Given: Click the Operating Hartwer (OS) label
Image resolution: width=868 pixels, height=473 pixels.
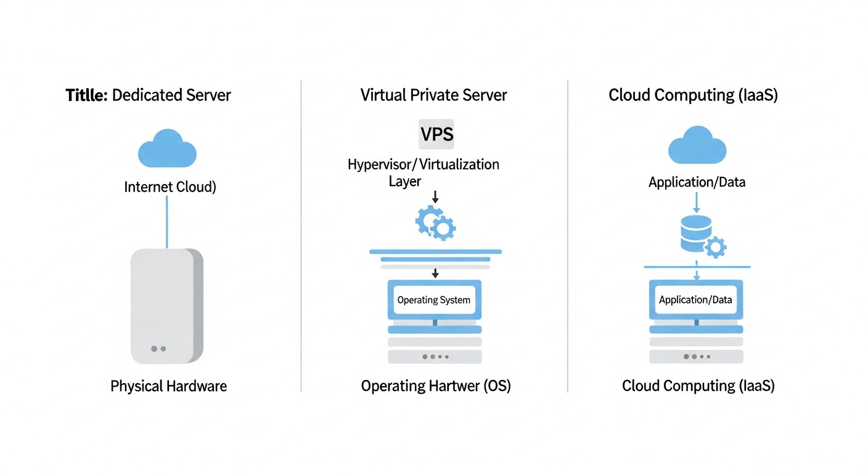Looking at the screenshot, I should point(435,386).
